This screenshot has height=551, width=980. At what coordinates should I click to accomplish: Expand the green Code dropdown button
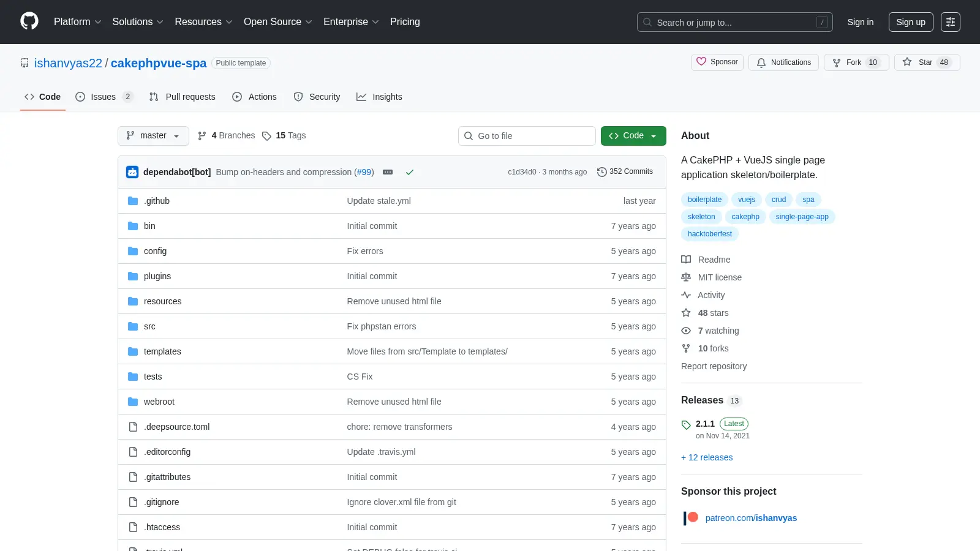633,136
